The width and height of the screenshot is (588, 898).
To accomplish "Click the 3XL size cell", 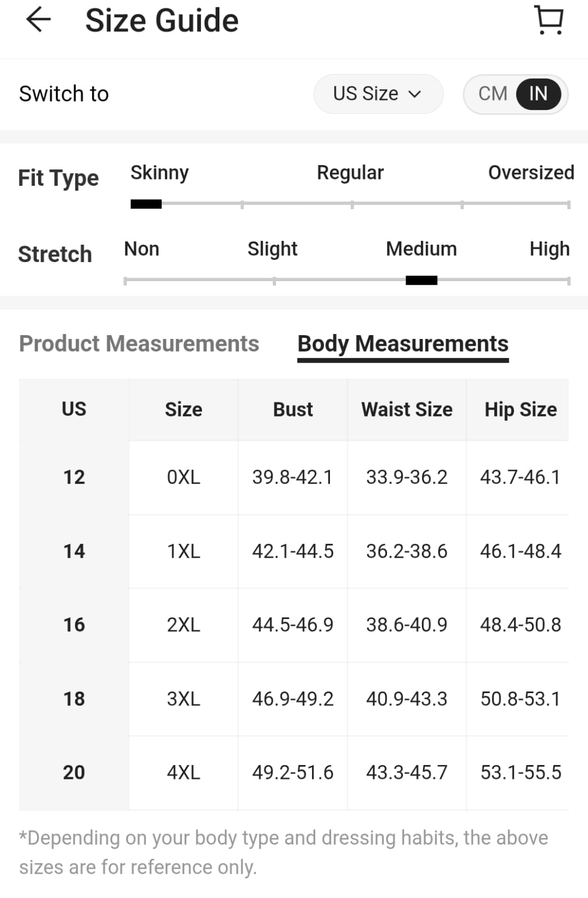I will 183,699.
